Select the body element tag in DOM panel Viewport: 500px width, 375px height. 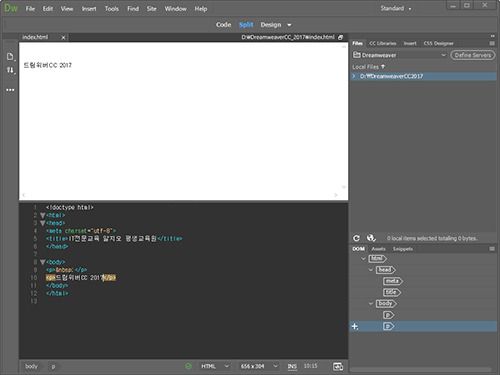pyautogui.click(x=386, y=304)
